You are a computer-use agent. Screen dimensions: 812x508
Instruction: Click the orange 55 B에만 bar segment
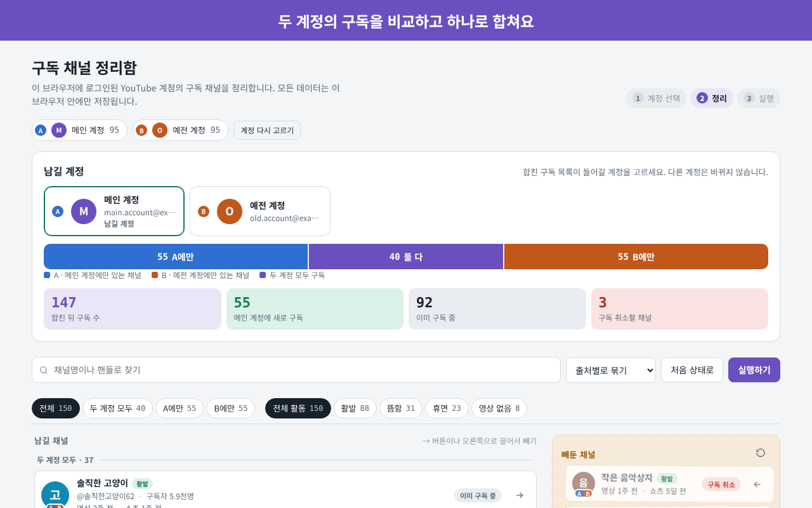[636, 257]
